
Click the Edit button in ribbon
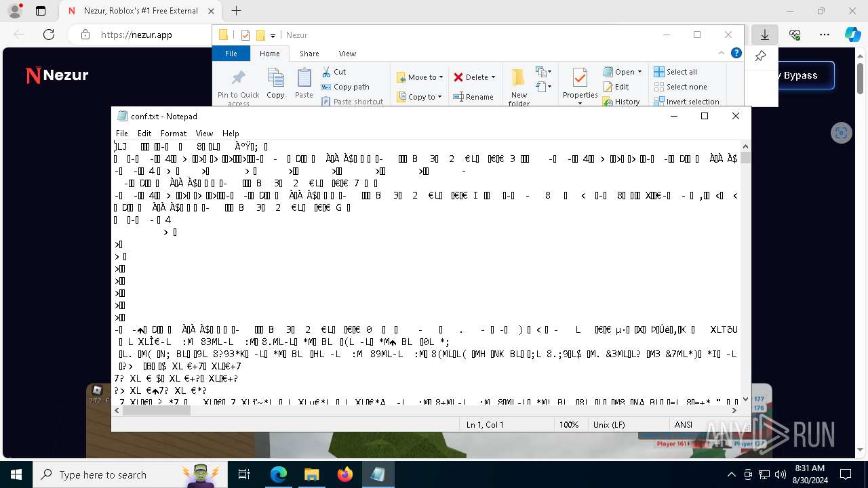coord(616,87)
